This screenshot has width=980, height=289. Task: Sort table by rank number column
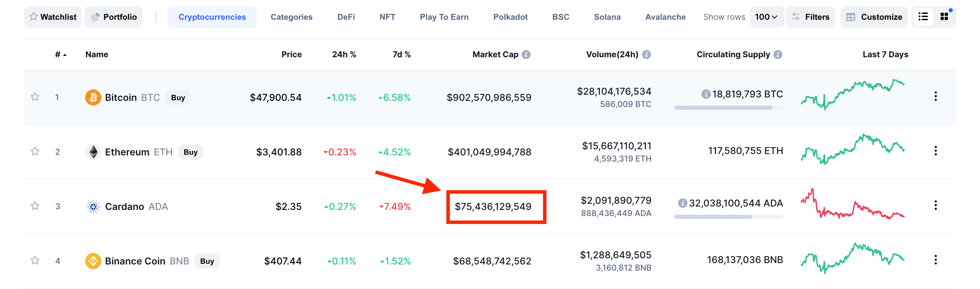(61, 55)
